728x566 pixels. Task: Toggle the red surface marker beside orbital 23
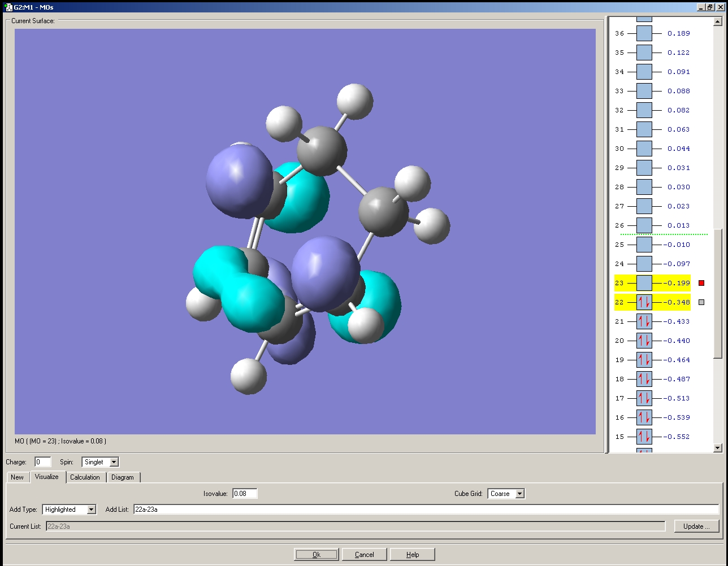[x=701, y=283]
